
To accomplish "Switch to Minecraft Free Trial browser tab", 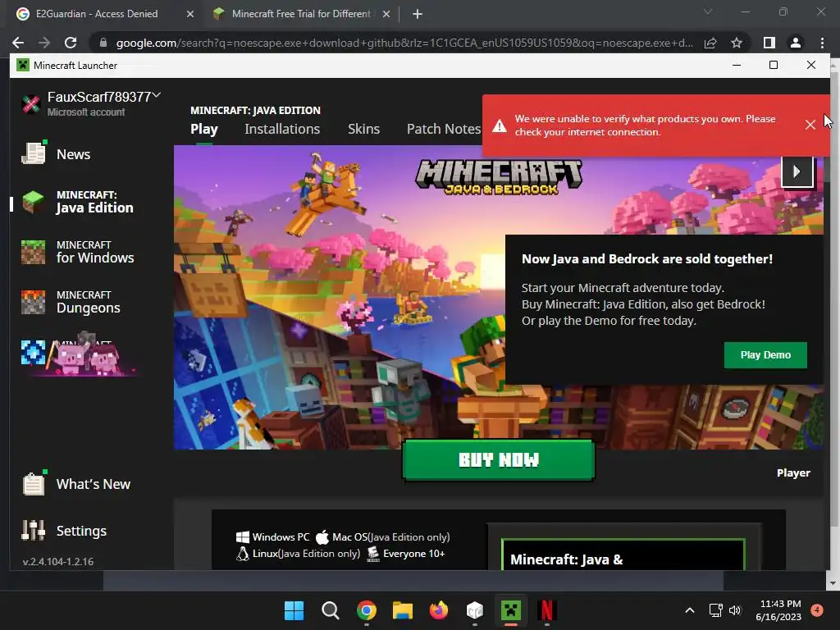I will tap(300, 14).
